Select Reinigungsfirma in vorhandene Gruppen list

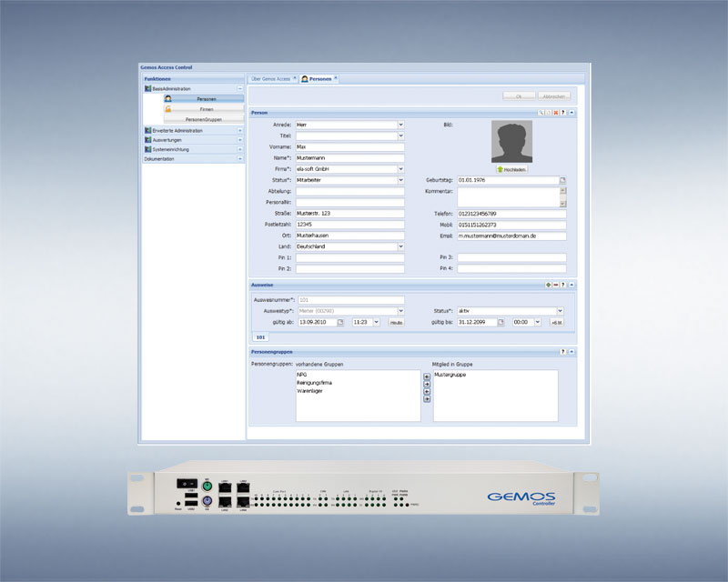coord(314,383)
